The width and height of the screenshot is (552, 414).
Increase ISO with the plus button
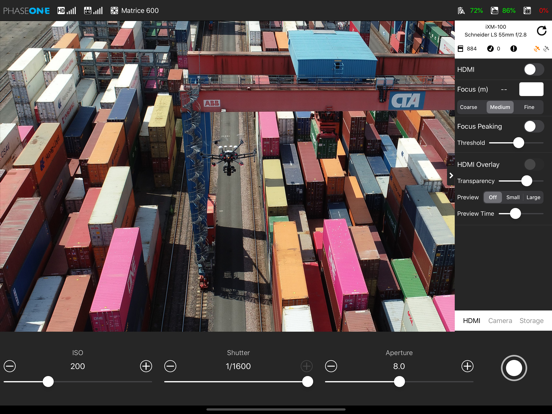[146, 366]
